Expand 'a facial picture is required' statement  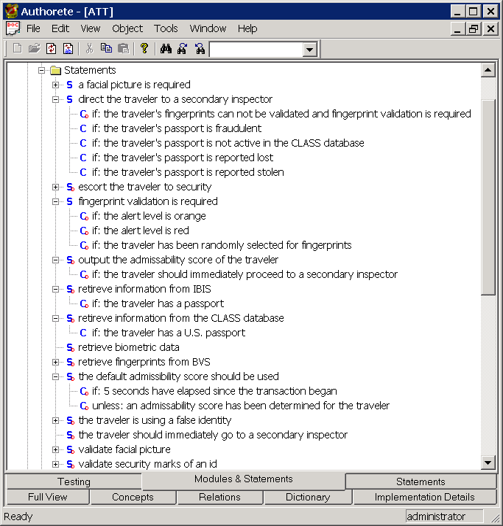pyautogui.click(x=55, y=85)
